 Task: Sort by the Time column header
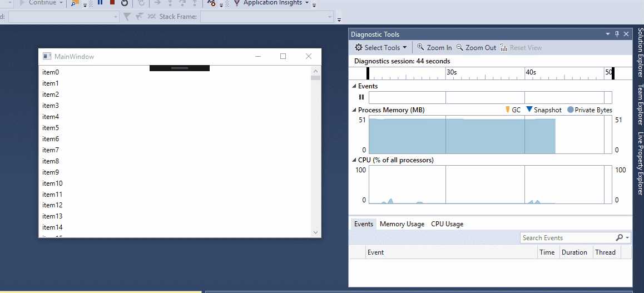click(548, 252)
